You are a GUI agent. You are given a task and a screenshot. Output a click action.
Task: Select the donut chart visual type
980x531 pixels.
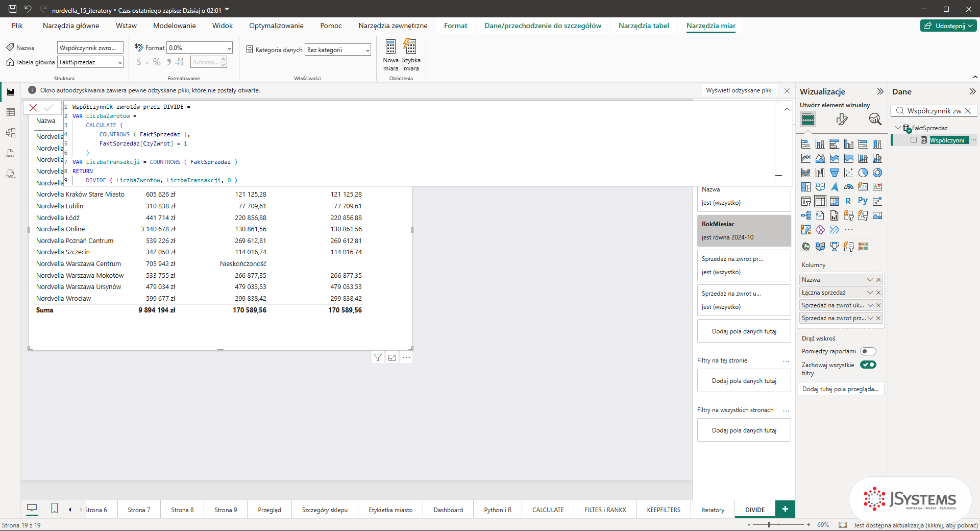pyautogui.click(x=877, y=173)
